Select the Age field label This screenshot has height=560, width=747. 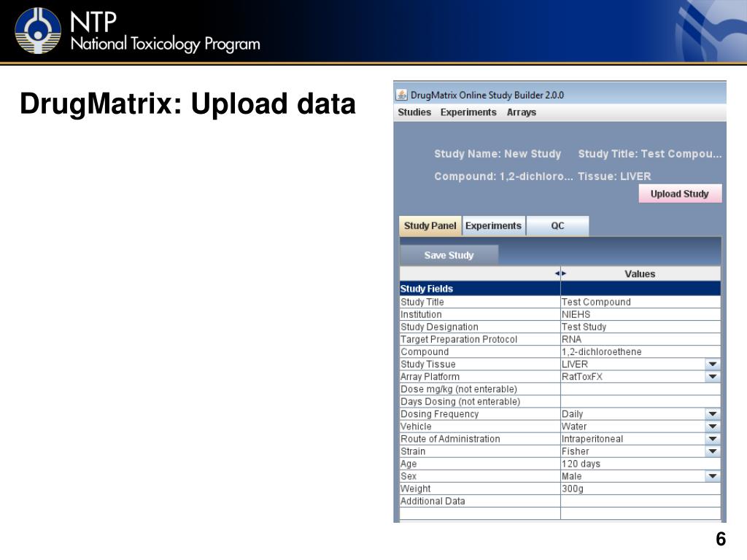click(x=409, y=463)
